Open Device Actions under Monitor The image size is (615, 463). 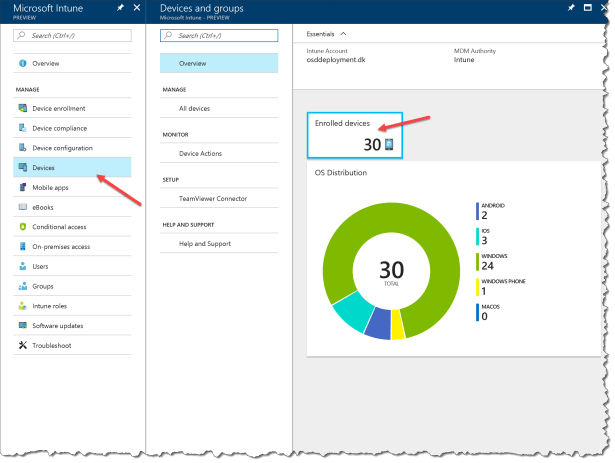tap(200, 153)
